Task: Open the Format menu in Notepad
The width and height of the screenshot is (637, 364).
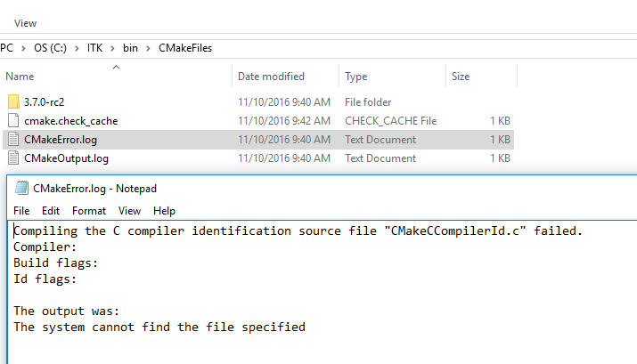Action: point(89,211)
